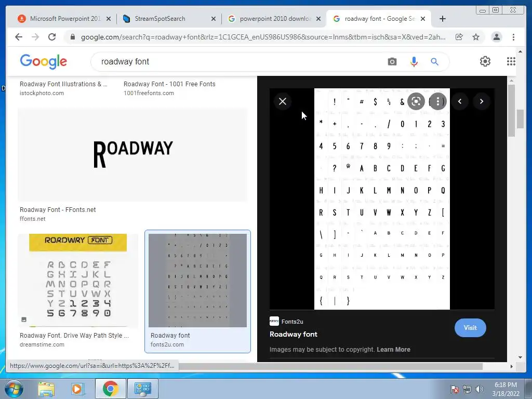This screenshot has width=532, height=399.
Task: Click the Roadway font title in preview
Action: (x=294, y=334)
